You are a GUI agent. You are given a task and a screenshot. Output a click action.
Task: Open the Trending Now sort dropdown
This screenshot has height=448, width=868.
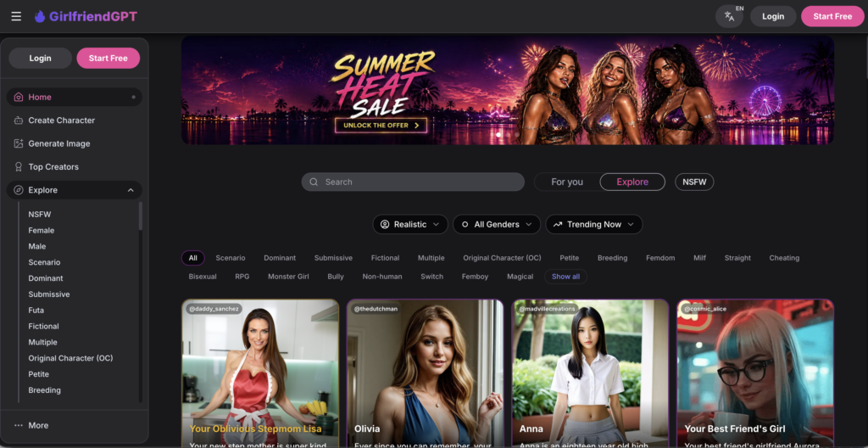tap(594, 225)
